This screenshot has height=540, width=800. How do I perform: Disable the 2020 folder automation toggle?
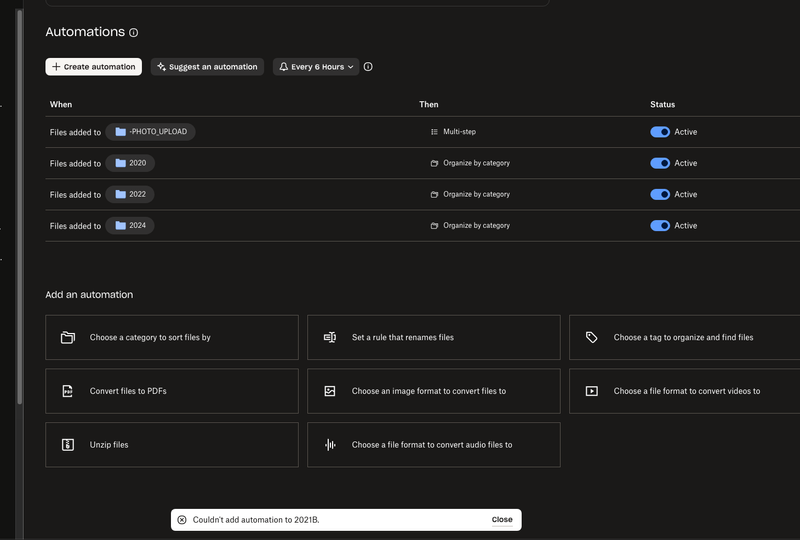click(x=660, y=163)
